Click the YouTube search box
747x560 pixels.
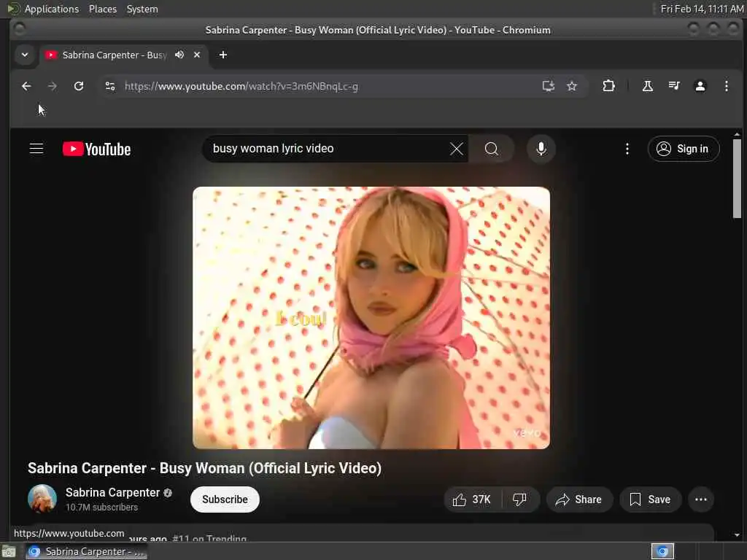329,149
